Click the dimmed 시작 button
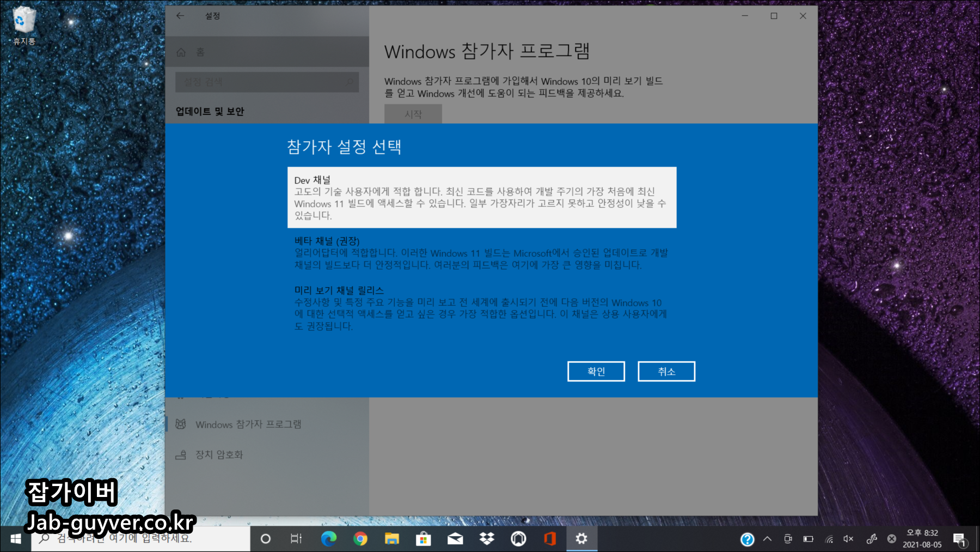 [x=413, y=114]
